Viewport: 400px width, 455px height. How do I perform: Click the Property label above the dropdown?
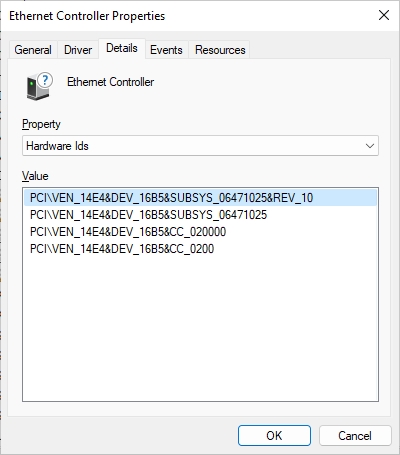[x=41, y=124]
